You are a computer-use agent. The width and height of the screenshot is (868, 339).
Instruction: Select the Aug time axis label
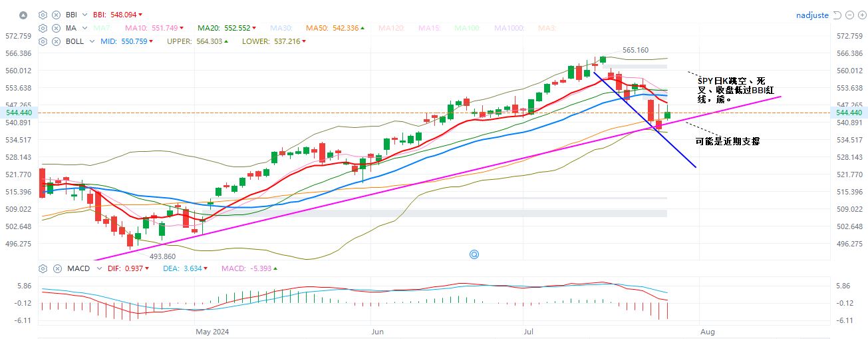click(708, 331)
